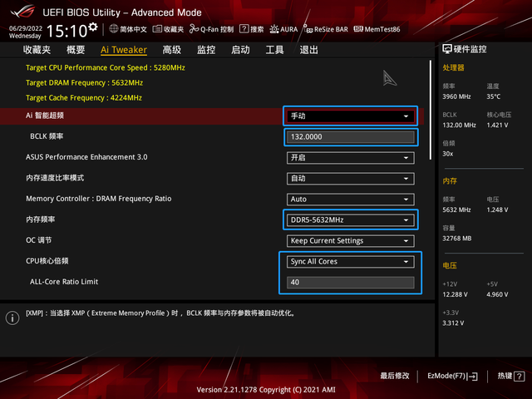532x399 pixels.
Task: Click the AURA toolbar label
Action: point(289,29)
